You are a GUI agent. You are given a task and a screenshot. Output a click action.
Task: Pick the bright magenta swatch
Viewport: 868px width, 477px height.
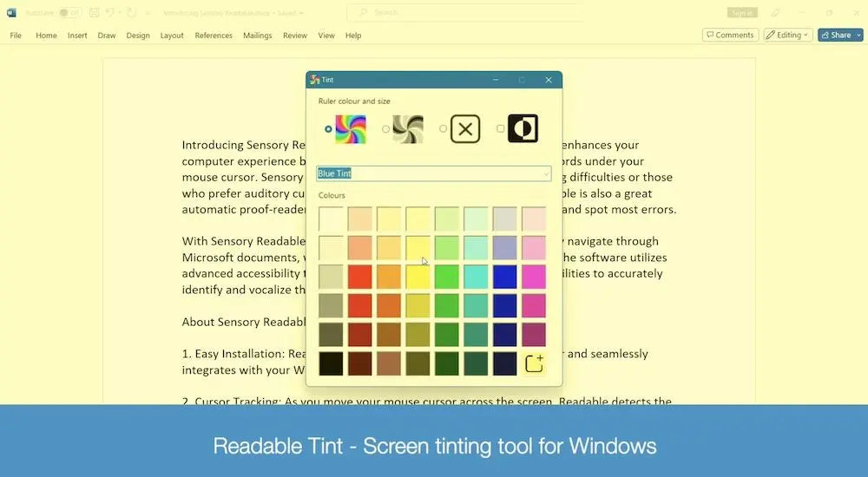point(534,277)
